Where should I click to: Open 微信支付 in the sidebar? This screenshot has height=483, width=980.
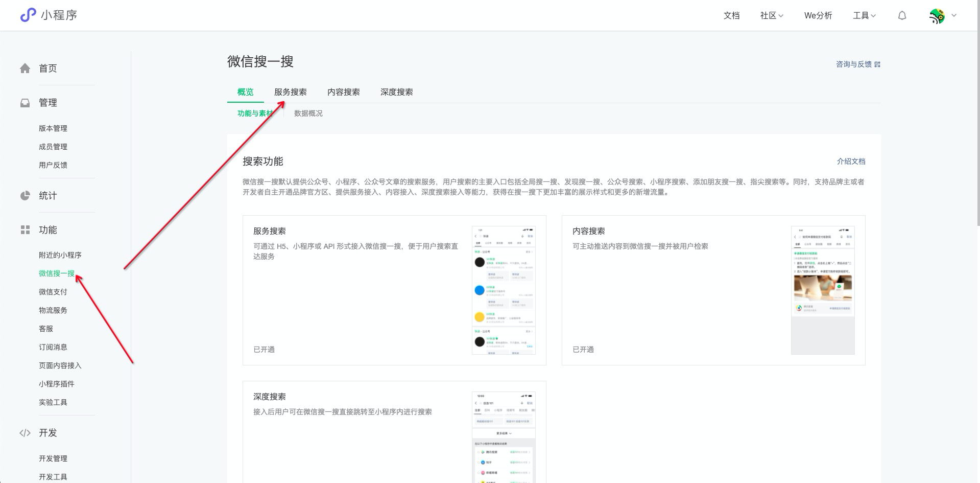(x=53, y=292)
